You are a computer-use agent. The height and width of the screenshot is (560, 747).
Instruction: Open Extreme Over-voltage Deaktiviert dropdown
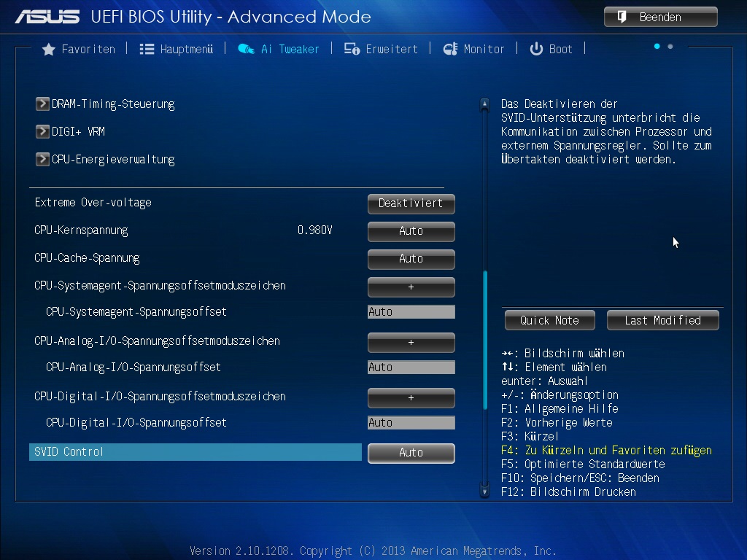(x=411, y=204)
